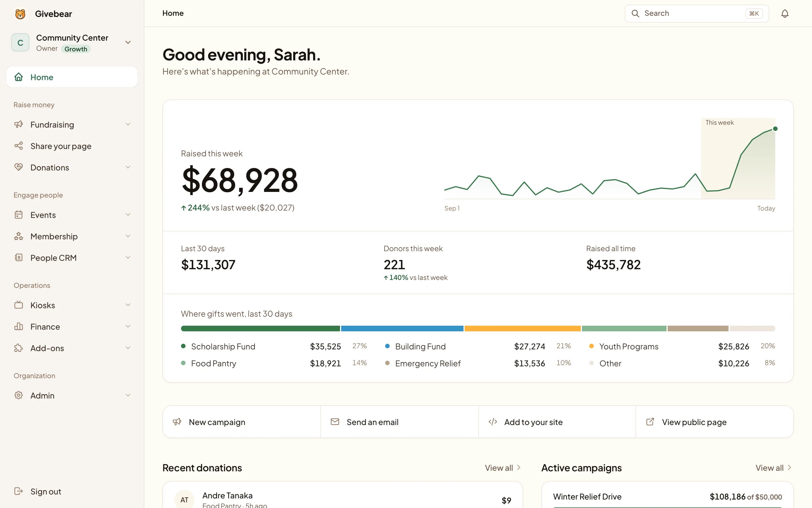The image size is (812, 508).
Task: Click the Sign out arrow icon
Action: point(18,491)
